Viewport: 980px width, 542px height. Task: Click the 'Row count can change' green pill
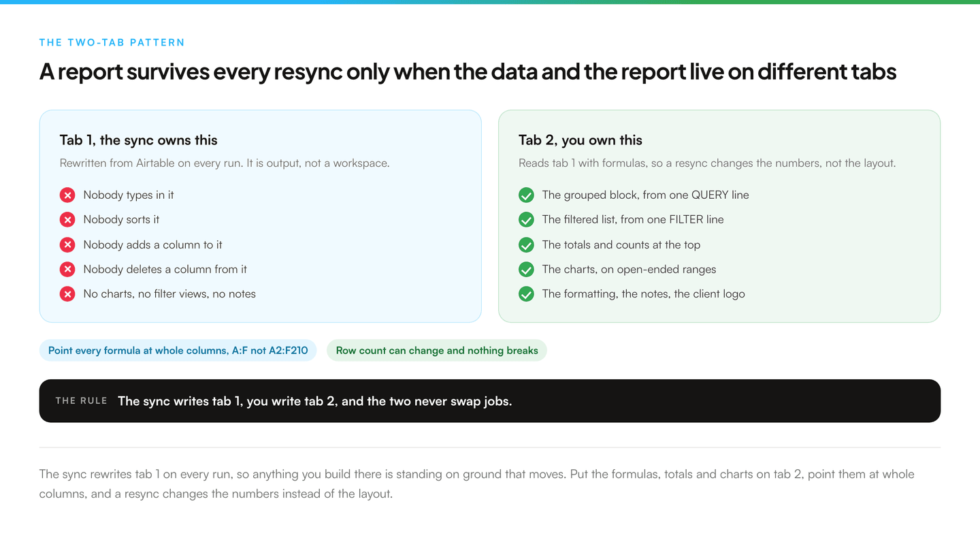click(x=437, y=351)
